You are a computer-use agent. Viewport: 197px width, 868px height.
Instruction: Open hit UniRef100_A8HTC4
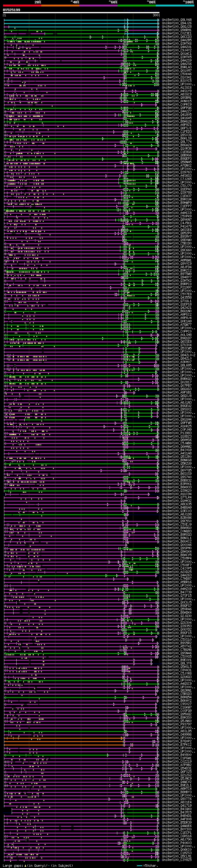[x=177, y=789]
